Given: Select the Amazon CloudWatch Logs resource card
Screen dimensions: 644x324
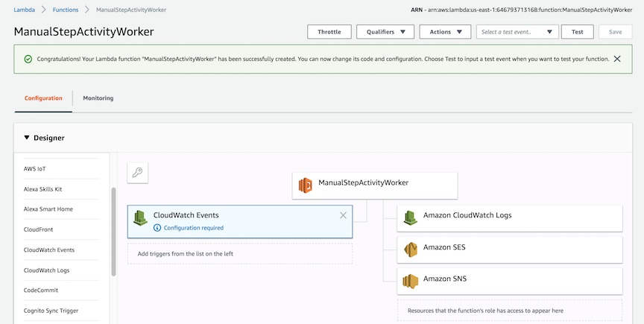Looking at the screenshot, I should 510,218.
